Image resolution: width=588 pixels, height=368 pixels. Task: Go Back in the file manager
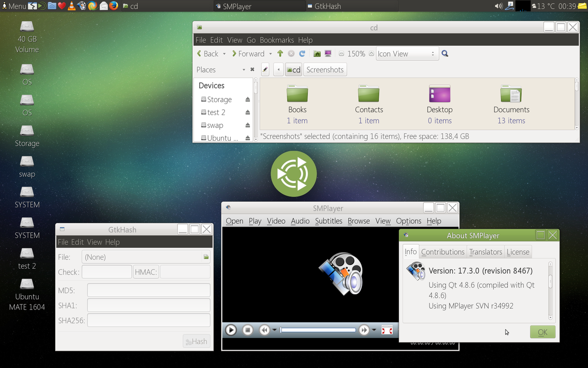click(x=208, y=53)
